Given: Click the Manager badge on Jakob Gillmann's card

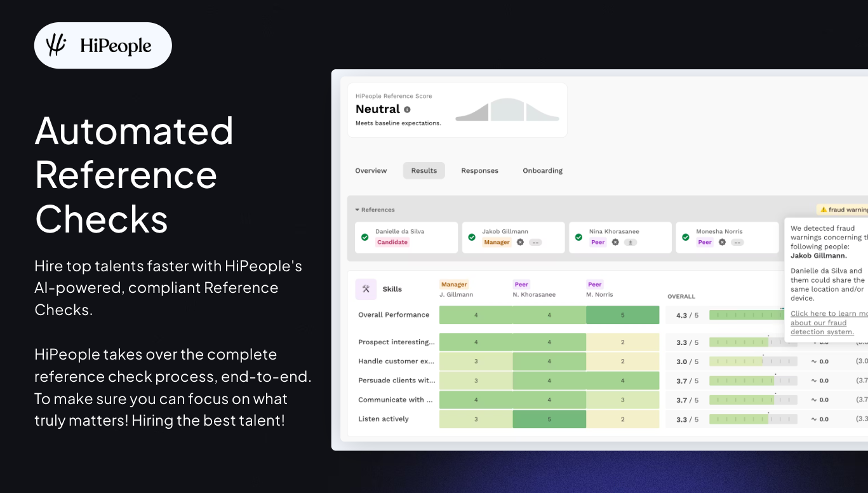Looking at the screenshot, I should (496, 242).
